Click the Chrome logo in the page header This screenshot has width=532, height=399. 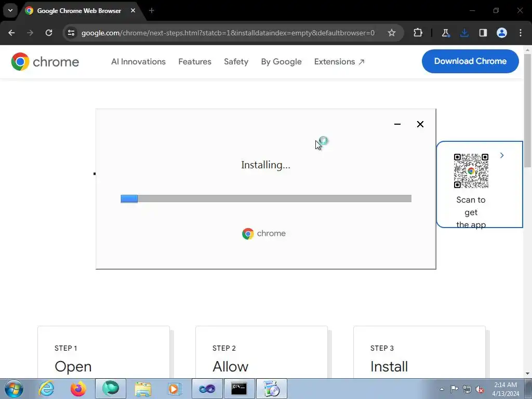pos(45,62)
